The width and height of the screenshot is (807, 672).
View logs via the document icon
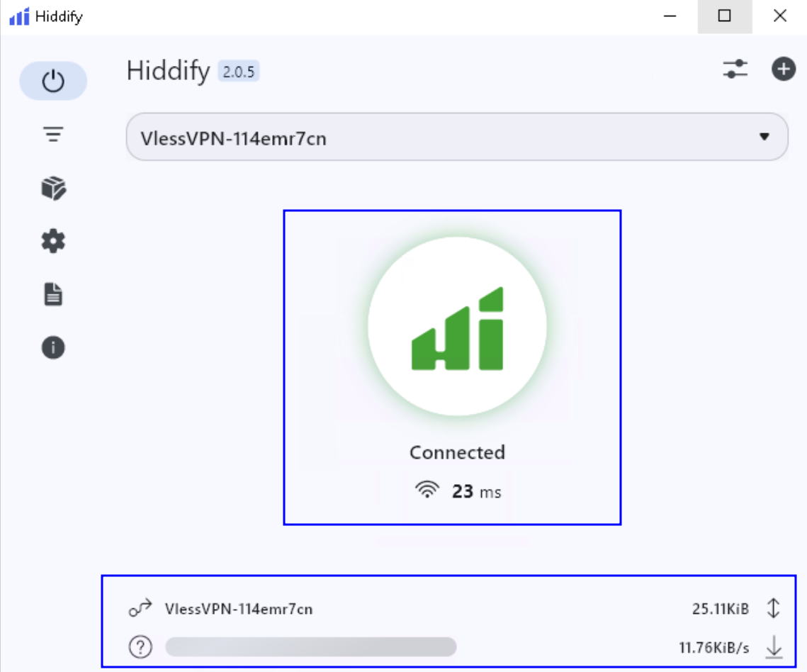tap(53, 293)
